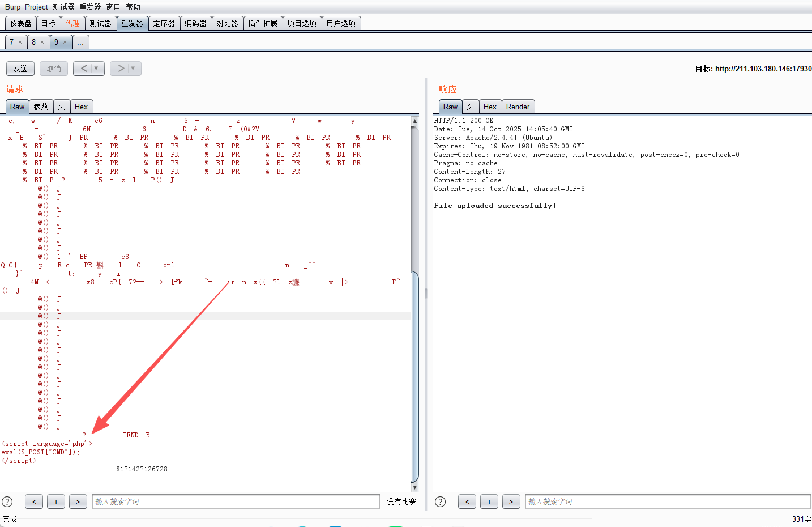Click the 目标 target URL label
Screen dimensions: 812x527
click(753, 69)
